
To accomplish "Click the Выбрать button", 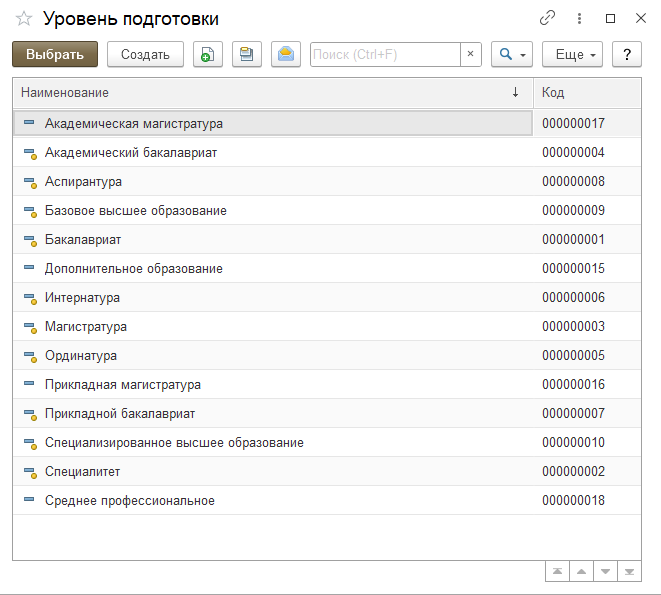I will pyautogui.click(x=55, y=54).
